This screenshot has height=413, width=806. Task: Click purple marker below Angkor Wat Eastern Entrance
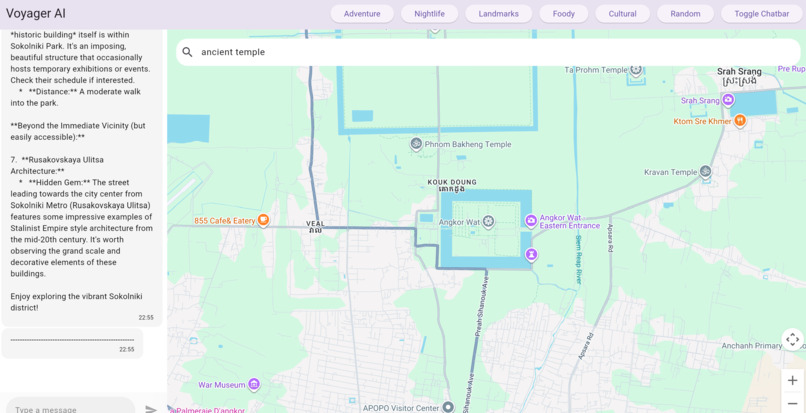pyautogui.click(x=532, y=254)
